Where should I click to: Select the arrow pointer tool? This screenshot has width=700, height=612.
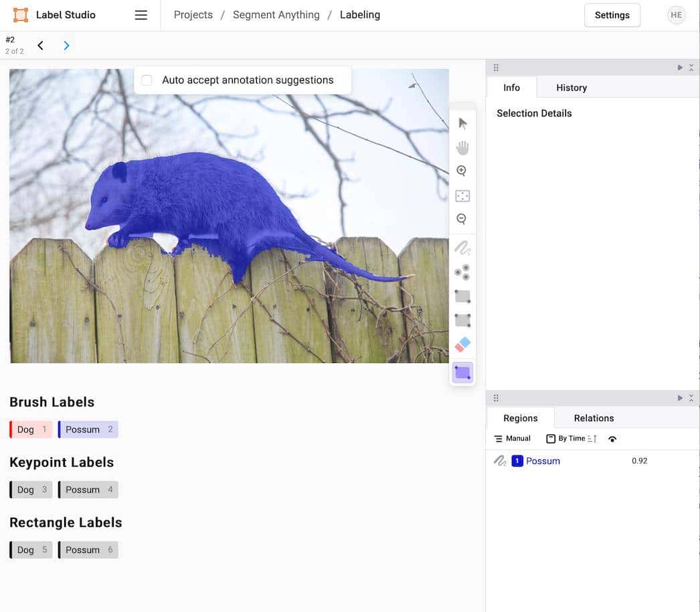462,123
